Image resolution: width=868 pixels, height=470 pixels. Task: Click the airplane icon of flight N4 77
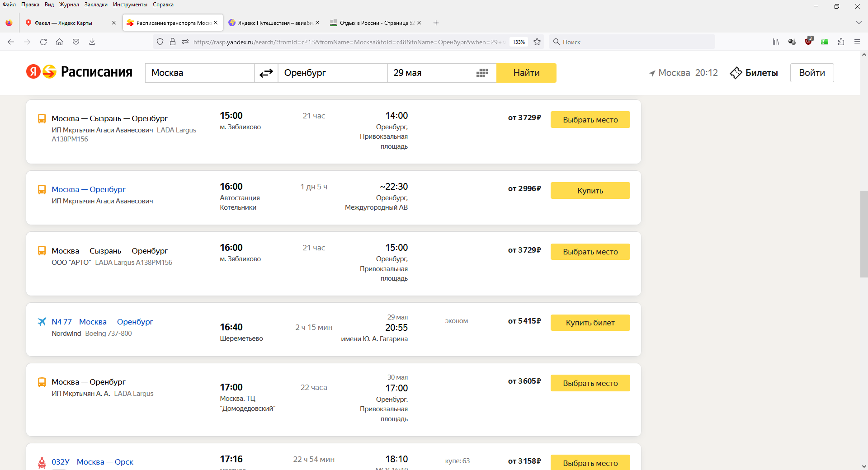click(42, 322)
